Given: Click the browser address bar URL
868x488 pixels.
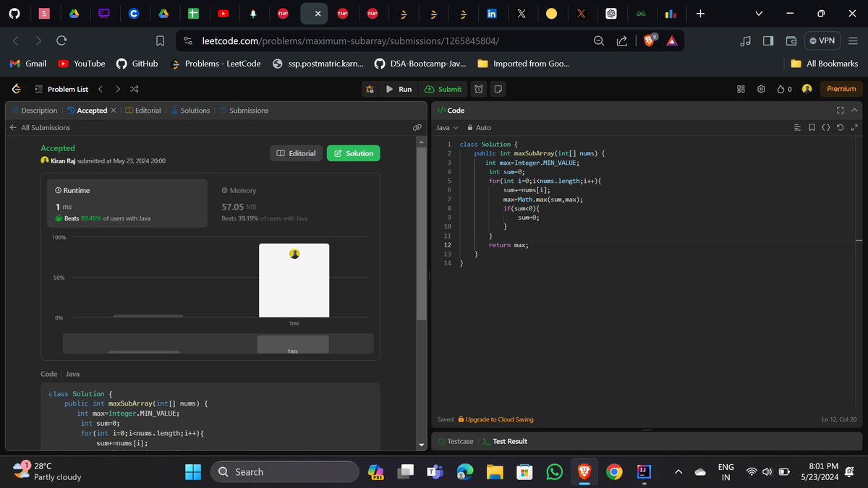Looking at the screenshot, I should tap(351, 41).
